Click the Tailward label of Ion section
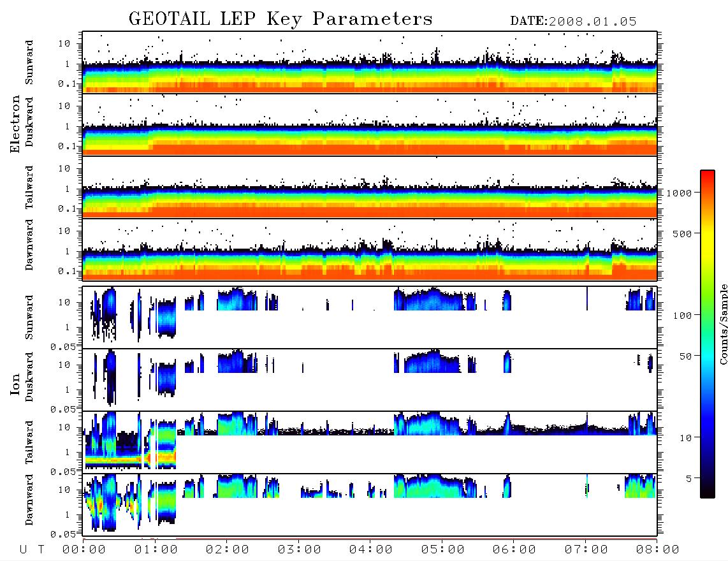728x561 pixels. coord(29,442)
